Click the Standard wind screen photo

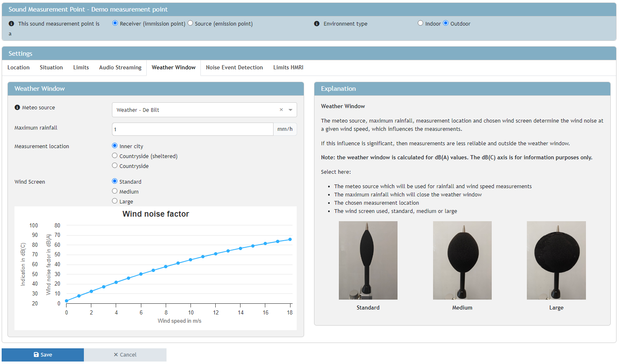(368, 260)
